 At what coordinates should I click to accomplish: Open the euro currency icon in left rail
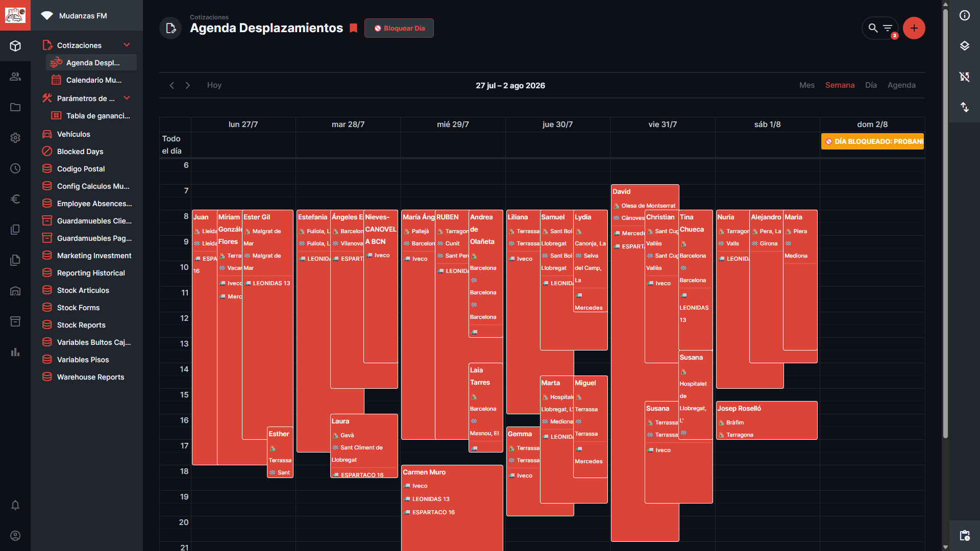15,199
